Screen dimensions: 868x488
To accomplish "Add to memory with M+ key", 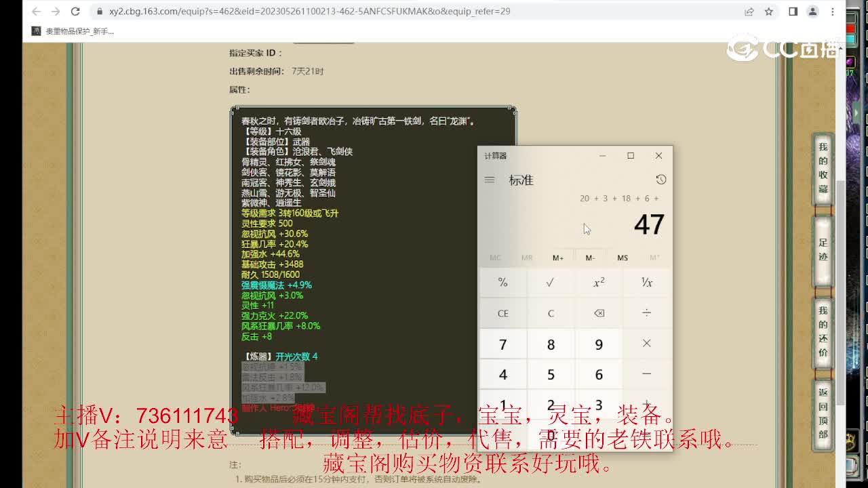I will [x=558, y=258].
